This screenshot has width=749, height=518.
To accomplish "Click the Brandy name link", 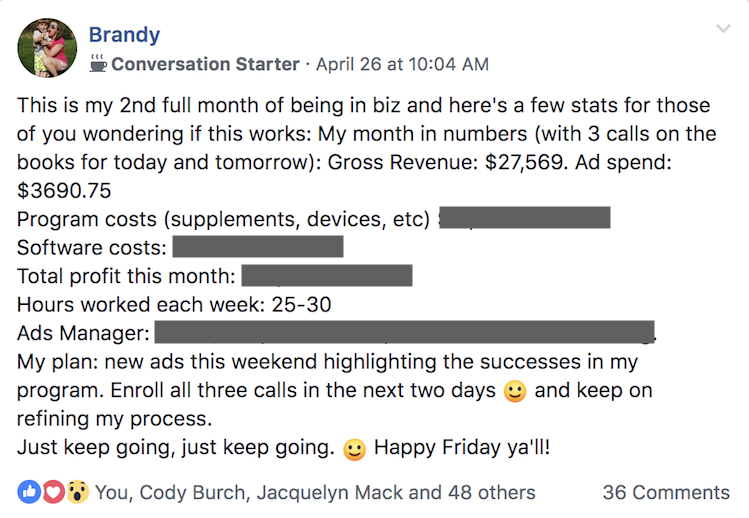I will [124, 35].
